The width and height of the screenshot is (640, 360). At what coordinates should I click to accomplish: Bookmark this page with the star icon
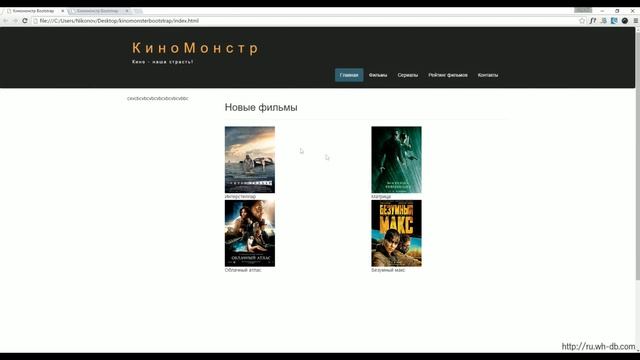click(582, 21)
